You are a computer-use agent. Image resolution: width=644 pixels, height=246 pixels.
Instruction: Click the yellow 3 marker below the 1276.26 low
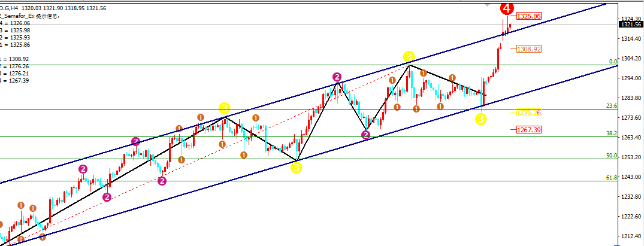[481, 120]
